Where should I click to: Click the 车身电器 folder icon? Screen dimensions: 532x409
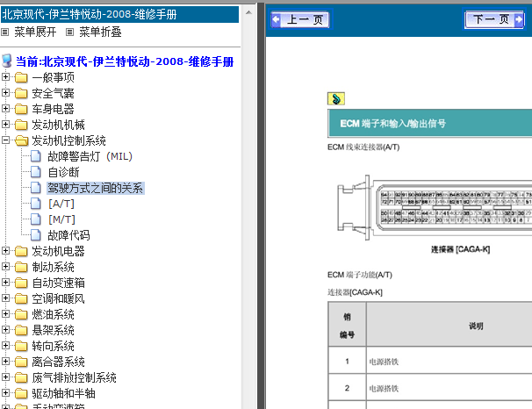[21, 109]
